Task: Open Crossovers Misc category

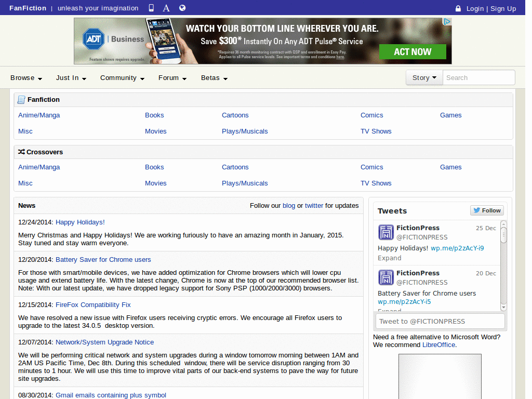Action: click(25, 183)
